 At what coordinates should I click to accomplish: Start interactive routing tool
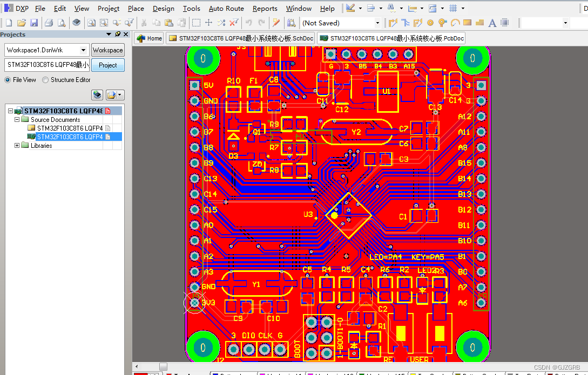[393, 23]
